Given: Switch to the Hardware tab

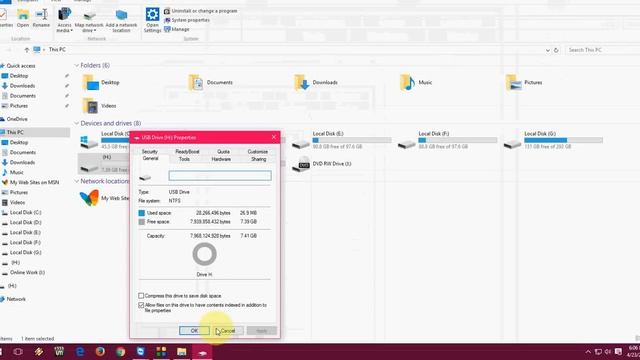Looking at the screenshot, I should tap(221, 159).
